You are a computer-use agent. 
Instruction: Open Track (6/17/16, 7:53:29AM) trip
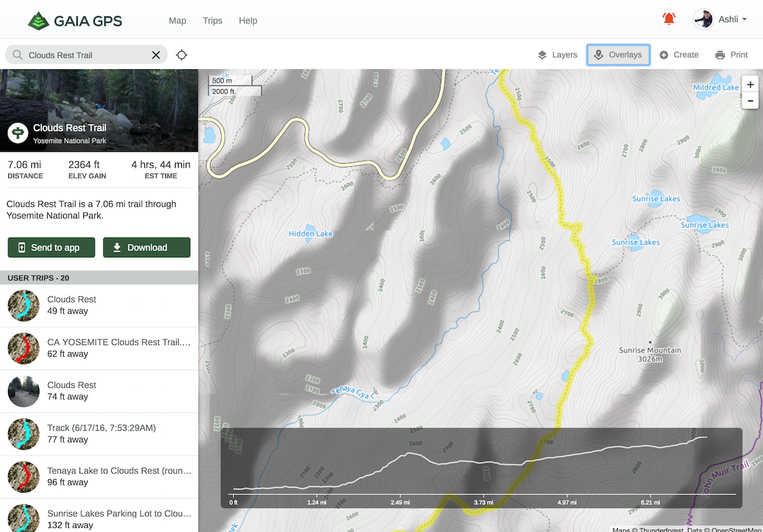[99, 434]
